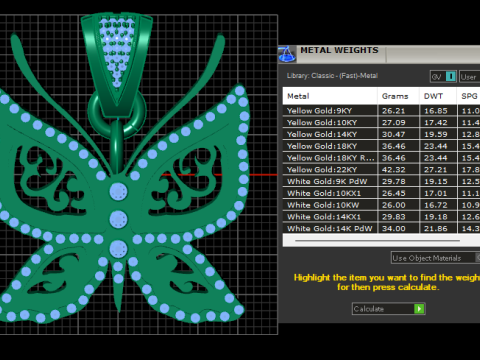Click the DWT column header
This screenshot has width=480, height=360.
(x=438, y=96)
